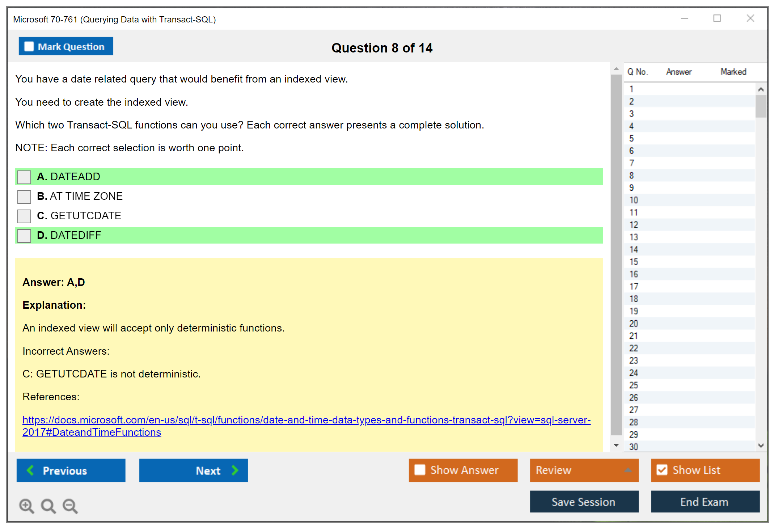Toggle the Show Answer checkbox button
778x532 pixels.
point(420,470)
